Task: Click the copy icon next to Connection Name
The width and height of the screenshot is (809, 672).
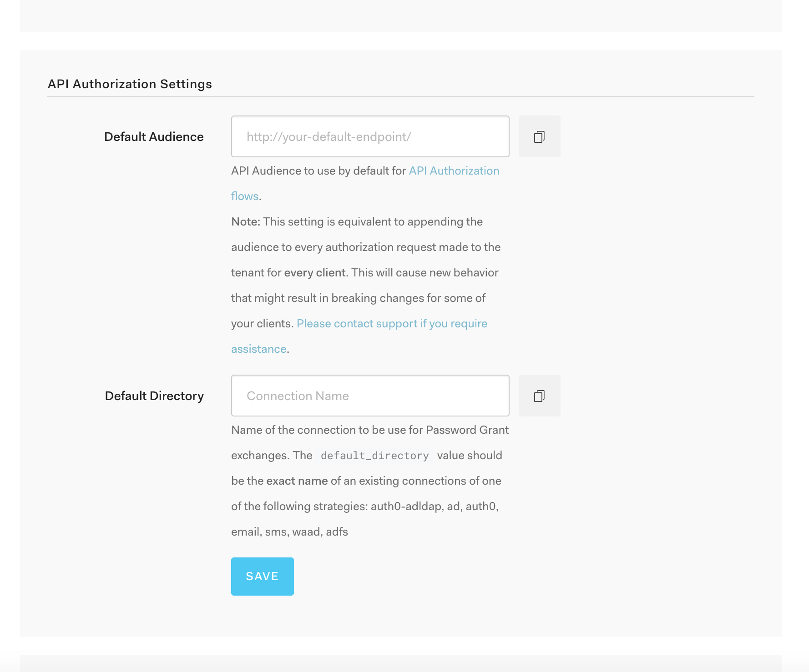Action: [539, 396]
